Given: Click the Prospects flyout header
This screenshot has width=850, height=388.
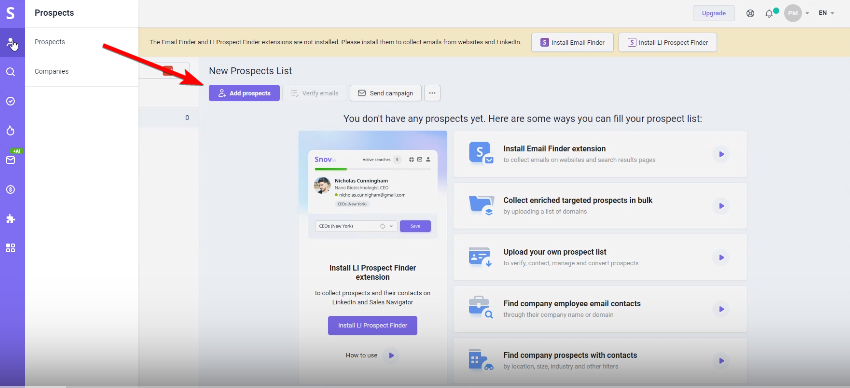Looking at the screenshot, I should point(54,13).
